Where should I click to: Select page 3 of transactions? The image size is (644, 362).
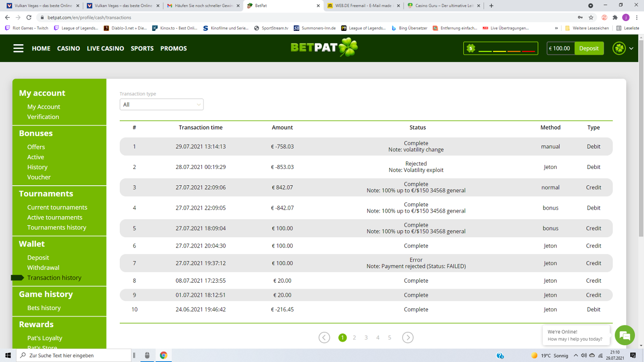pos(366,338)
